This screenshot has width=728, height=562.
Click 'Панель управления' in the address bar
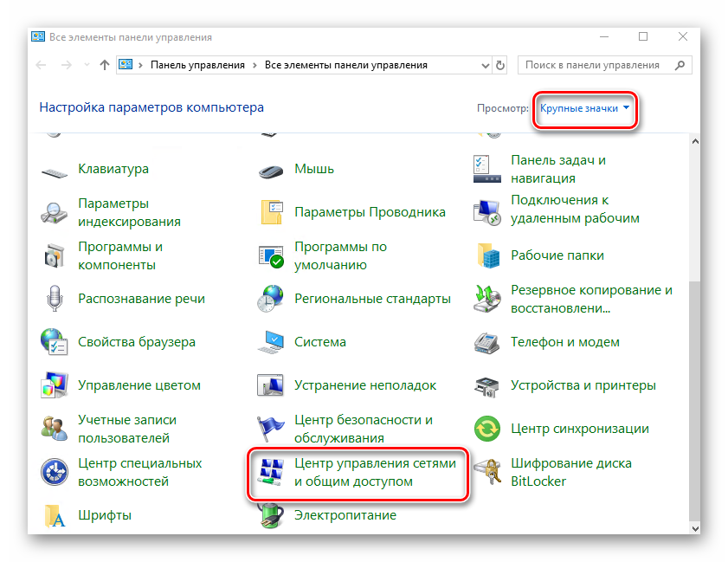tap(197, 66)
